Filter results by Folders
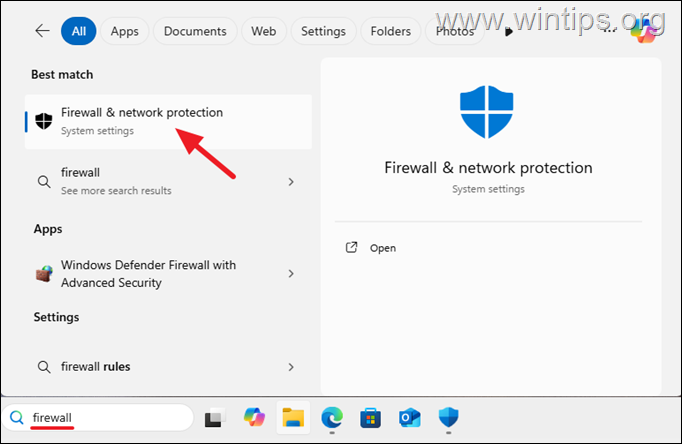The height and width of the screenshot is (444, 682). (390, 31)
